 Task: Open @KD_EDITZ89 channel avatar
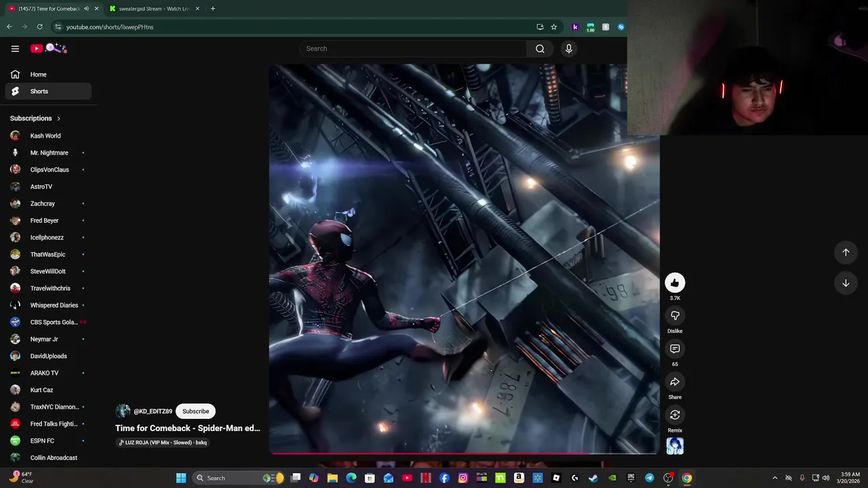coord(123,411)
